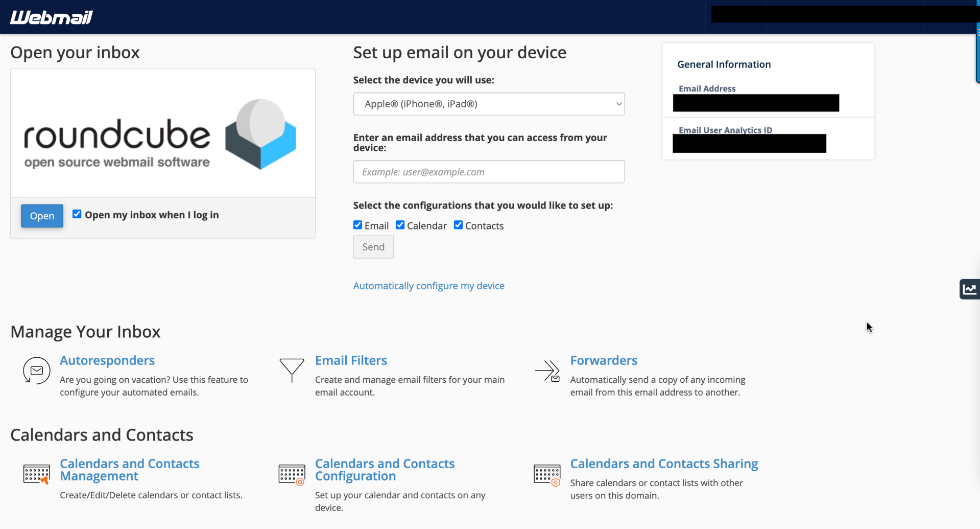Open the Roundcube inbox with Open button
Screen dimensions: 980x529
[x=42, y=216]
